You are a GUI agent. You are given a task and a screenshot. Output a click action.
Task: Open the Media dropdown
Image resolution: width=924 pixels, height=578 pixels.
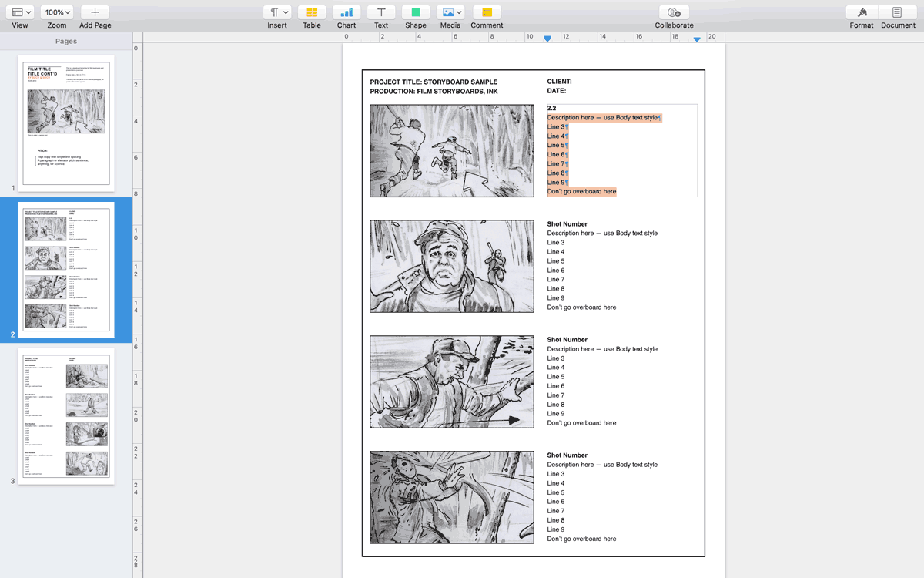[x=450, y=12]
